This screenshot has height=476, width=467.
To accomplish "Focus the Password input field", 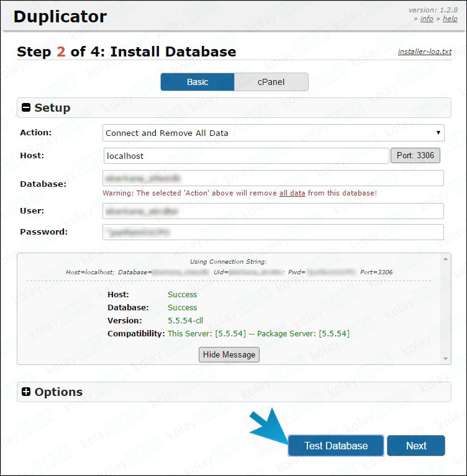I will 273,232.
